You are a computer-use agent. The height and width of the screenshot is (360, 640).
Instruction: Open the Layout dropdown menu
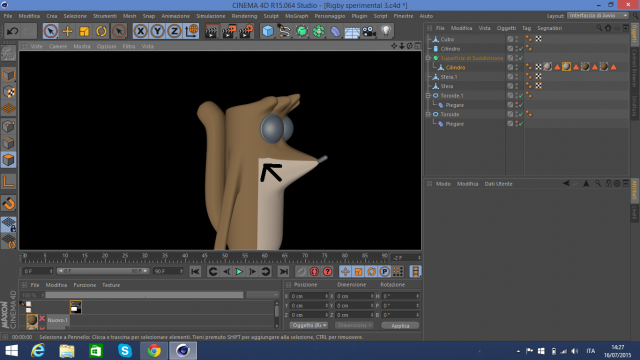(598, 16)
